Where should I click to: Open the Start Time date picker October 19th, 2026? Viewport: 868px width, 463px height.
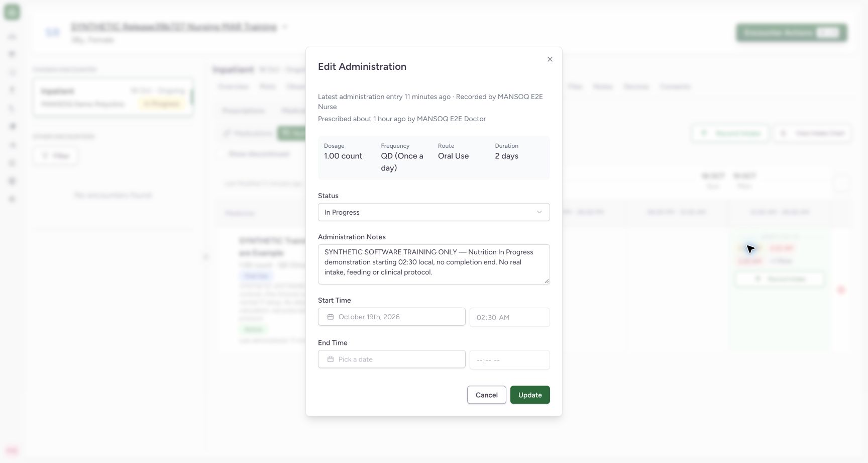(x=392, y=317)
